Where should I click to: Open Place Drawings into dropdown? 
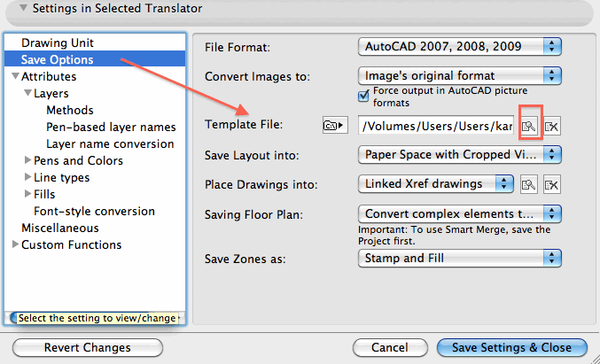[436, 184]
